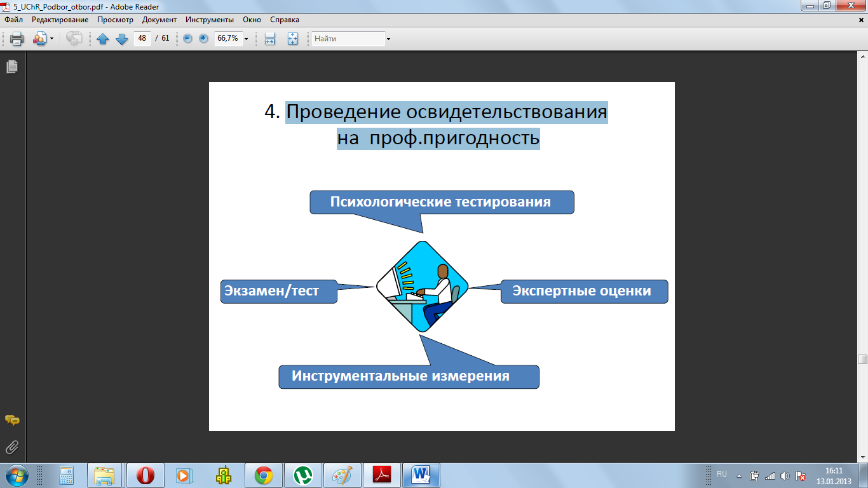This screenshot has height=488, width=868.
Task: Open dropdown arrow beside collaborate icon
Action: point(51,39)
